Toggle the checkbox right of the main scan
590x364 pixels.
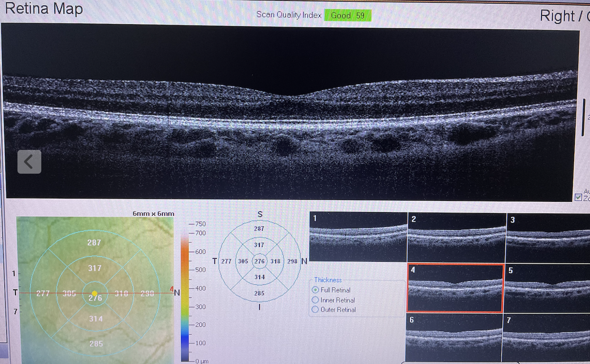pos(578,197)
